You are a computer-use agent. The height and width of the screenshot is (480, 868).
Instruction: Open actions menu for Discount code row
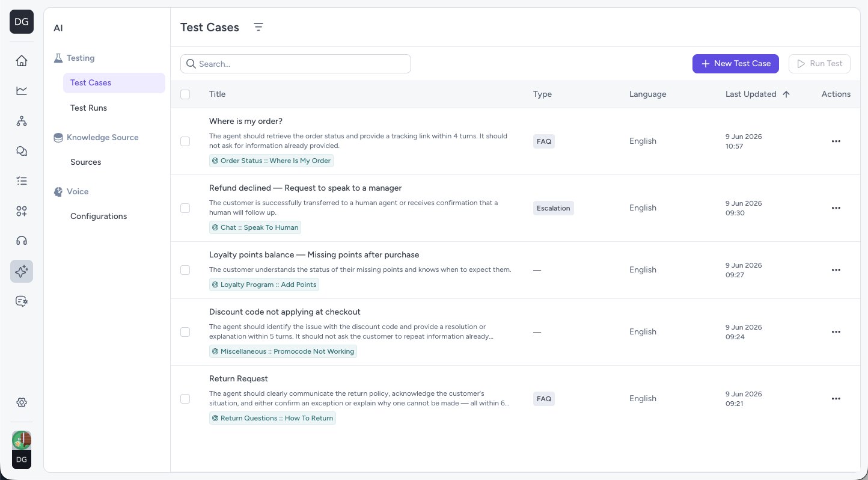(x=836, y=332)
